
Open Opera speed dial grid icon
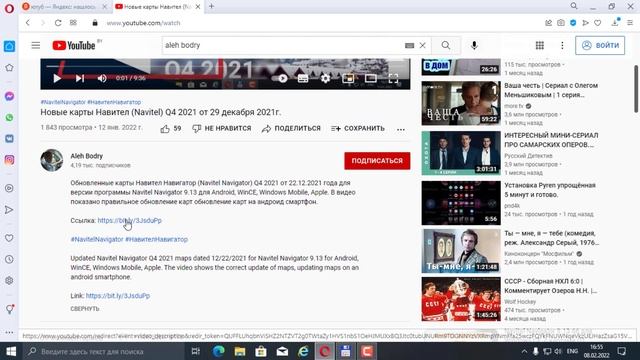click(73, 23)
